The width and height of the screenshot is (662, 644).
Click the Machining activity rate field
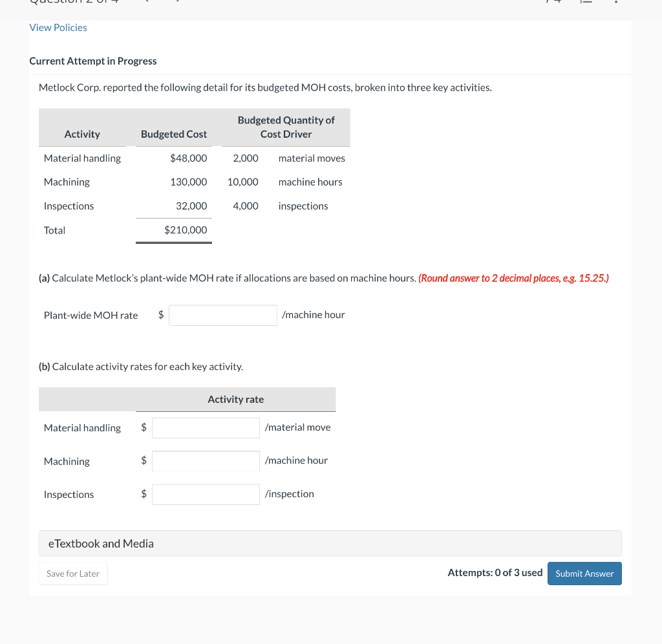tap(206, 460)
